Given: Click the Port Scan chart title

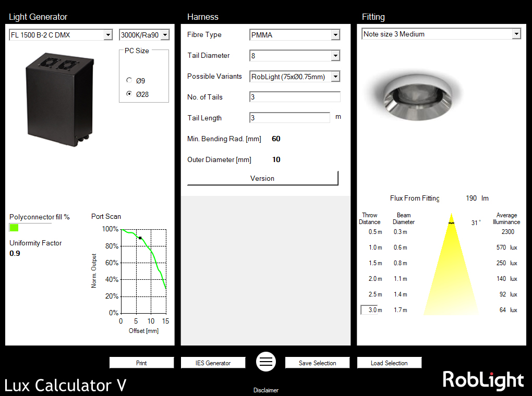Looking at the screenshot, I should (x=106, y=216).
